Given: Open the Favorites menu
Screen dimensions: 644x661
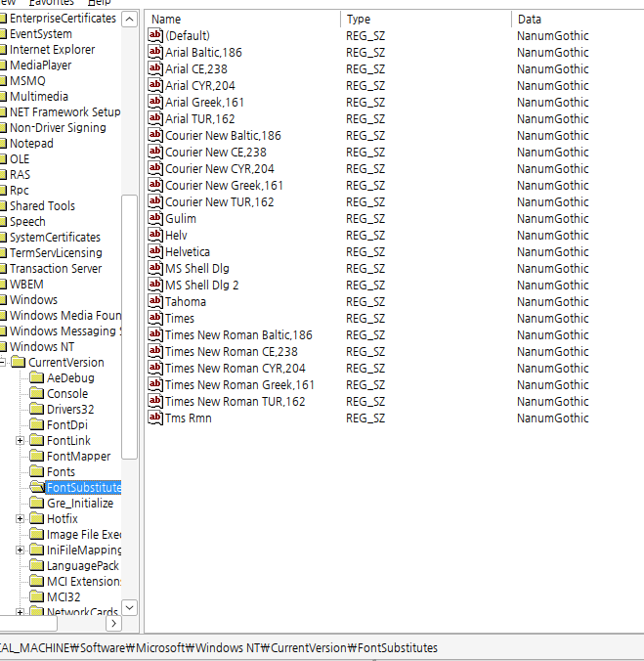Looking at the screenshot, I should pyautogui.click(x=52, y=3).
